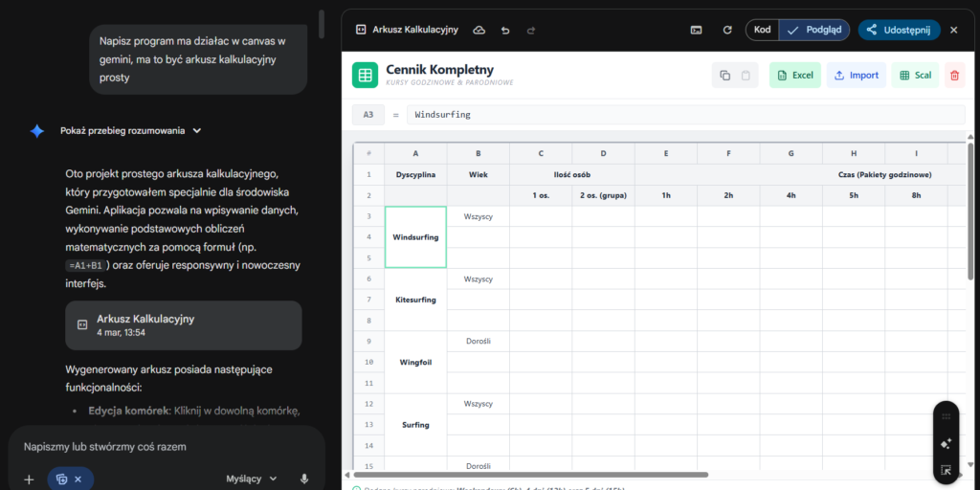This screenshot has height=490, width=980.
Task: Click the copy icon next to Excel
Action: pyautogui.click(x=724, y=76)
